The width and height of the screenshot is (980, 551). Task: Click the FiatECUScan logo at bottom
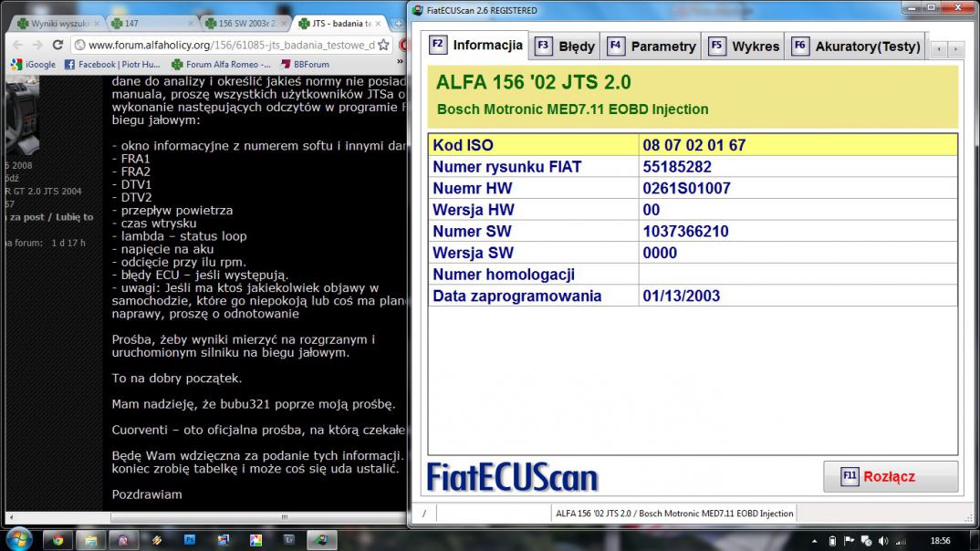click(x=512, y=478)
